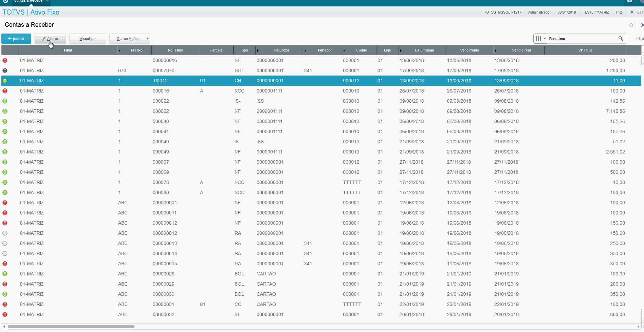This screenshot has width=644, height=332.
Task: Click red status icon of título 000000001 row
Action: (x=5, y=203)
